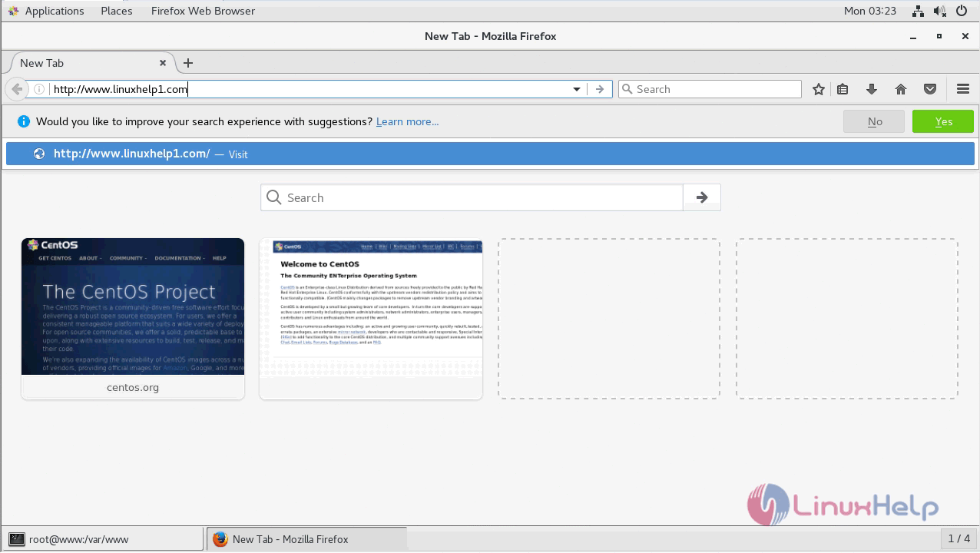Screen dimensions: 980x553
Task: Click the Mon 03:23 clock
Action: pyautogui.click(x=870, y=11)
